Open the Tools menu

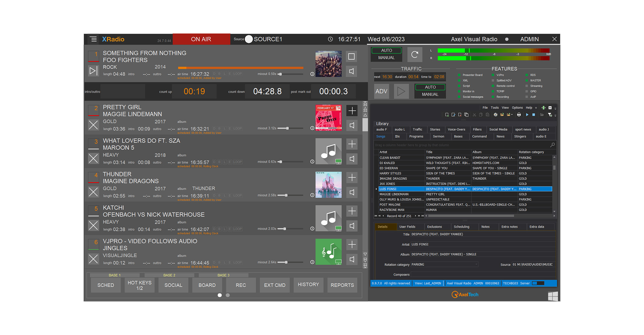[494, 108]
